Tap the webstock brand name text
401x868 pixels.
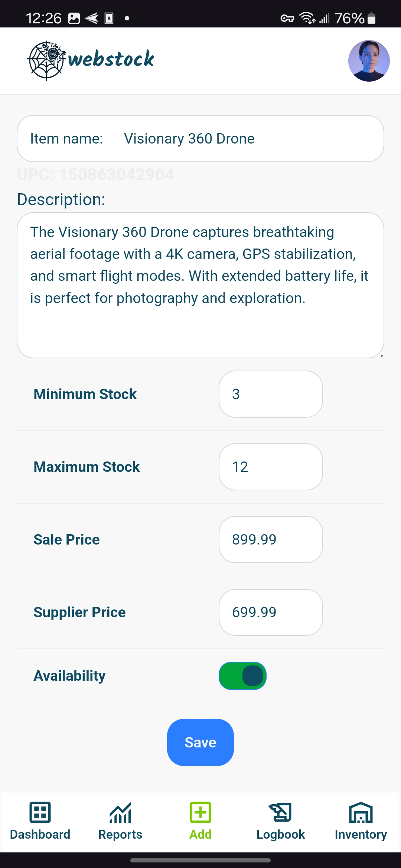(111, 59)
